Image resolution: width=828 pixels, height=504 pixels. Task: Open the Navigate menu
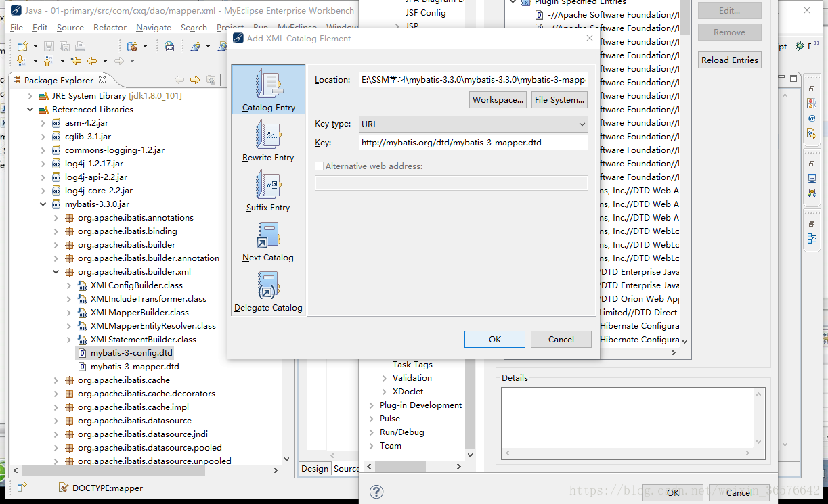point(154,28)
